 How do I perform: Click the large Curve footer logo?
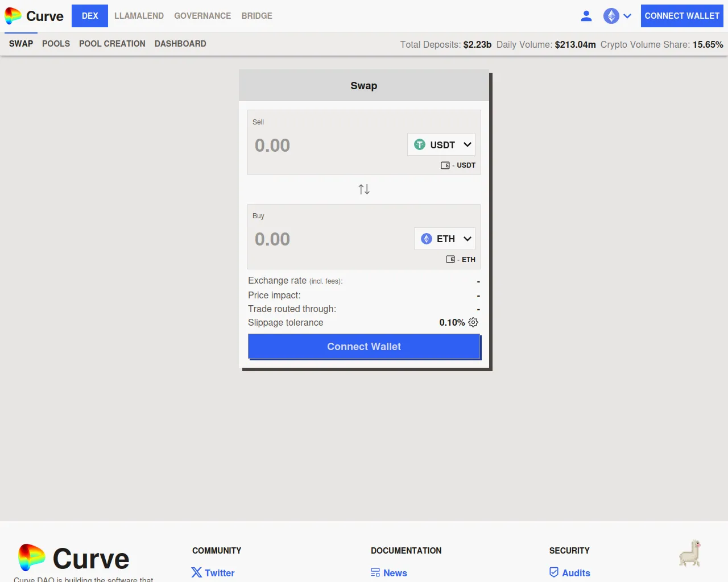click(74, 558)
